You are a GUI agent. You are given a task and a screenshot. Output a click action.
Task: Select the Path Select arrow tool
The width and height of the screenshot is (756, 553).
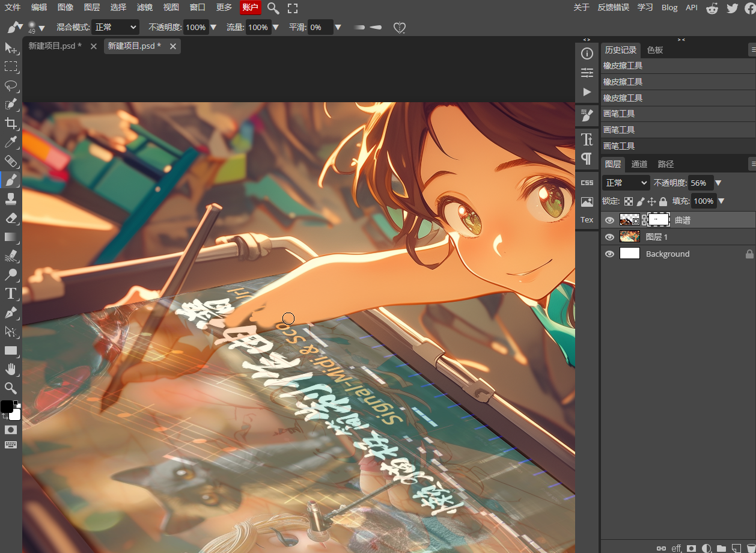pyautogui.click(x=11, y=331)
